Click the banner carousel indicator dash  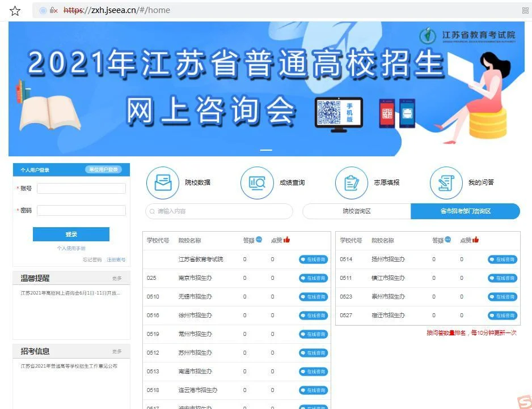266,150
